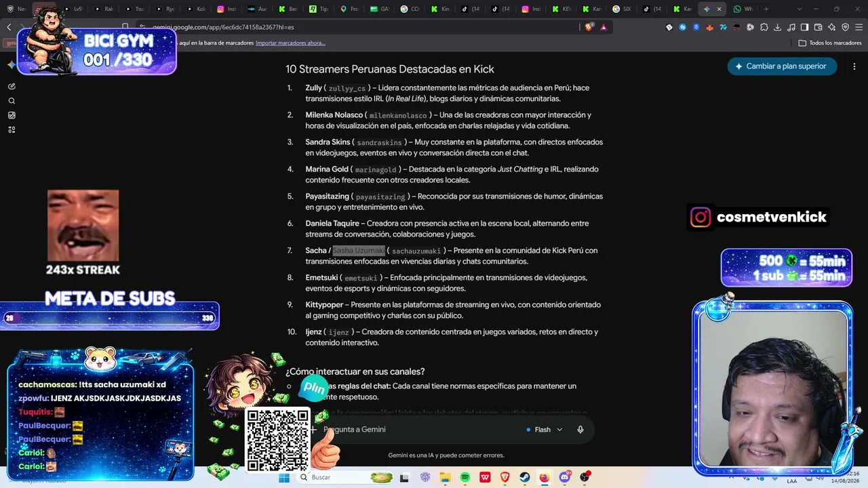868x488 pixels.
Task: Open the extensions puzzle piece icon
Action: pos(764,27)
